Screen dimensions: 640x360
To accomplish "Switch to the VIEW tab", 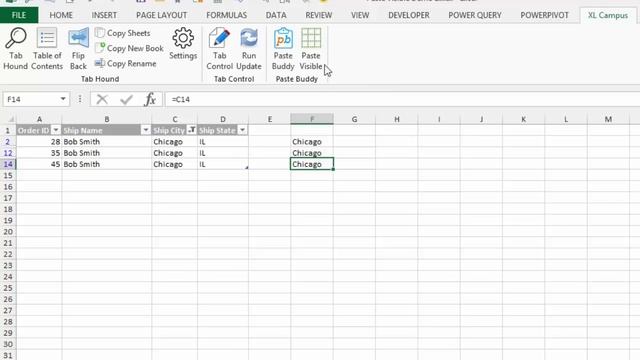I will coord(360,15).
